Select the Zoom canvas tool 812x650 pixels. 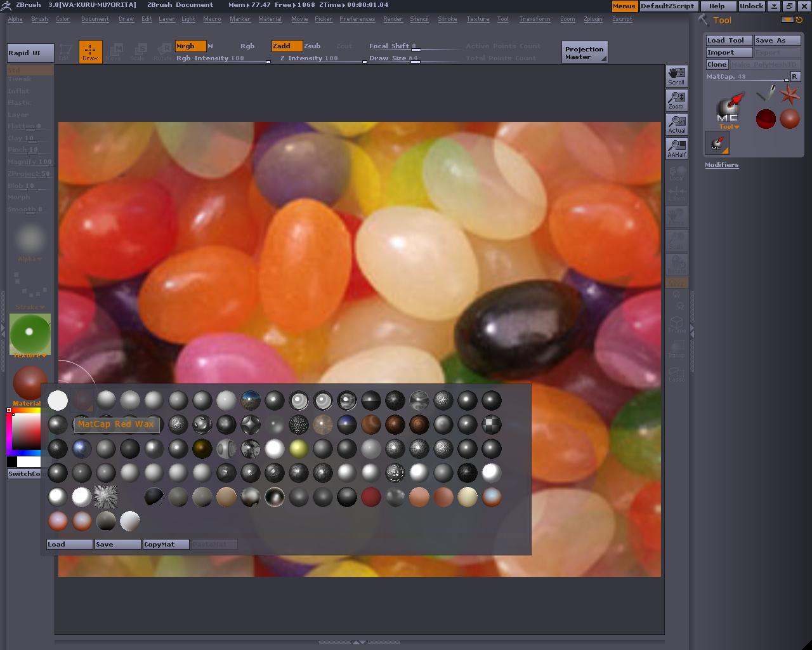(677, 100)
